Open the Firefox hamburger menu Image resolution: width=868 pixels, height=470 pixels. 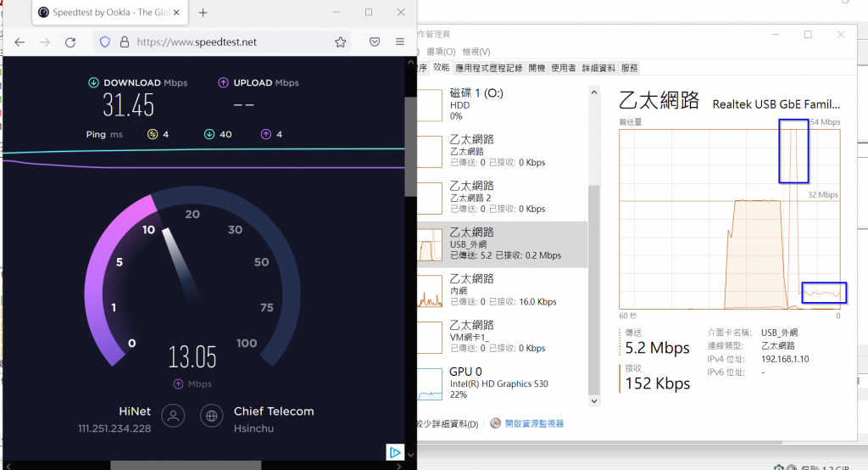pyautogui.click(x=400, y=42)
